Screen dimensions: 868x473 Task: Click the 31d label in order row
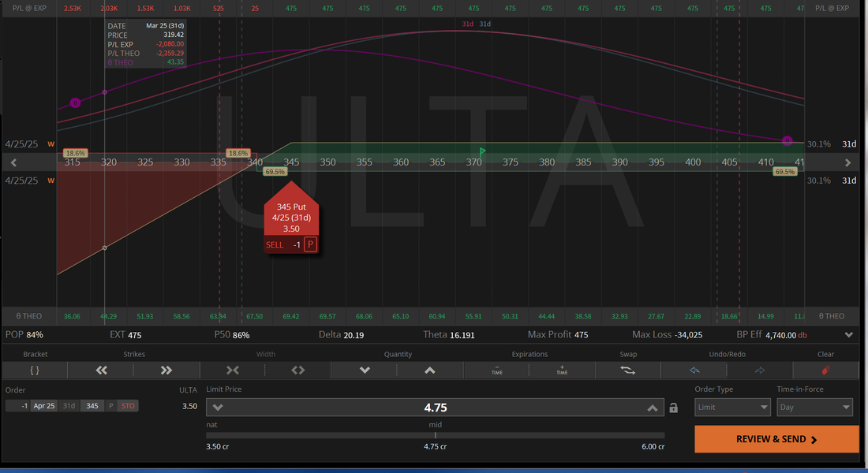pos(69,406)
